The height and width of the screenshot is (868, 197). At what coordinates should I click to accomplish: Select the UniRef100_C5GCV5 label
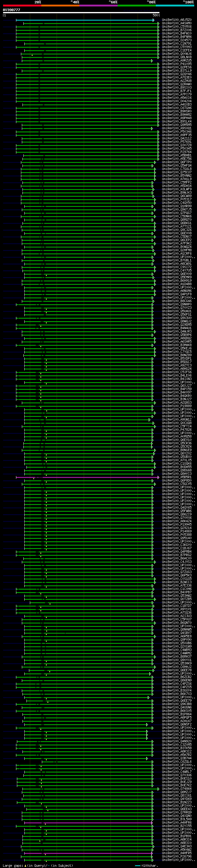[x=177, y=484]
